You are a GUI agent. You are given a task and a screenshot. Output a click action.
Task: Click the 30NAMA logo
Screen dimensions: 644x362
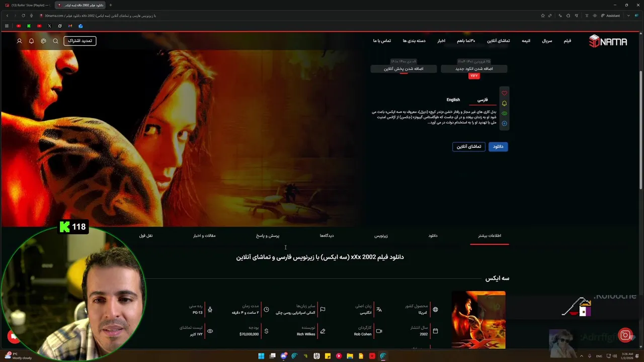click(608, 41)
